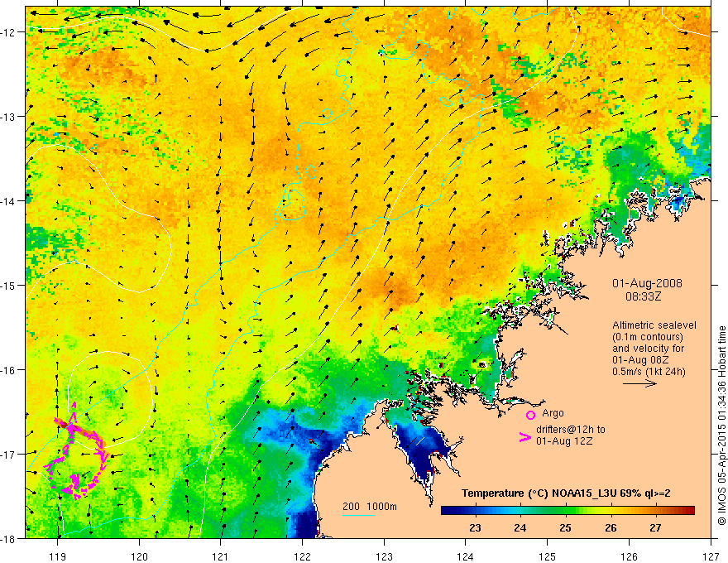The image size is (728, 563).
Task: Click the magenta drifter arrowhead legend symbol
Action: point(525,437)
